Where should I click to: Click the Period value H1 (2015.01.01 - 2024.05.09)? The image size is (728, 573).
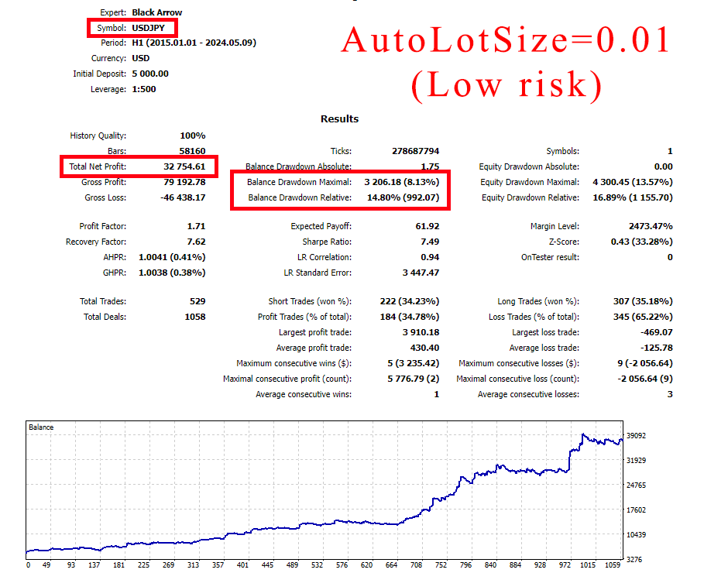pyautogui.click(x=194, y=43)
